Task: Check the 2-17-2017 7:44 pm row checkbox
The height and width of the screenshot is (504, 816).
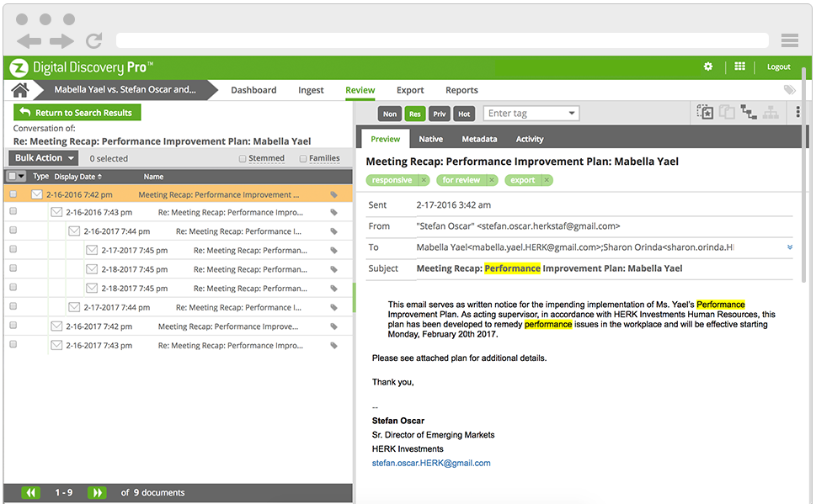Action: (x=13, y=306)
